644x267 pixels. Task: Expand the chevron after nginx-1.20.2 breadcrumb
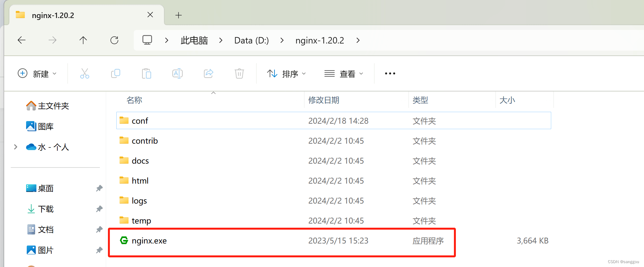click(358, 40)
